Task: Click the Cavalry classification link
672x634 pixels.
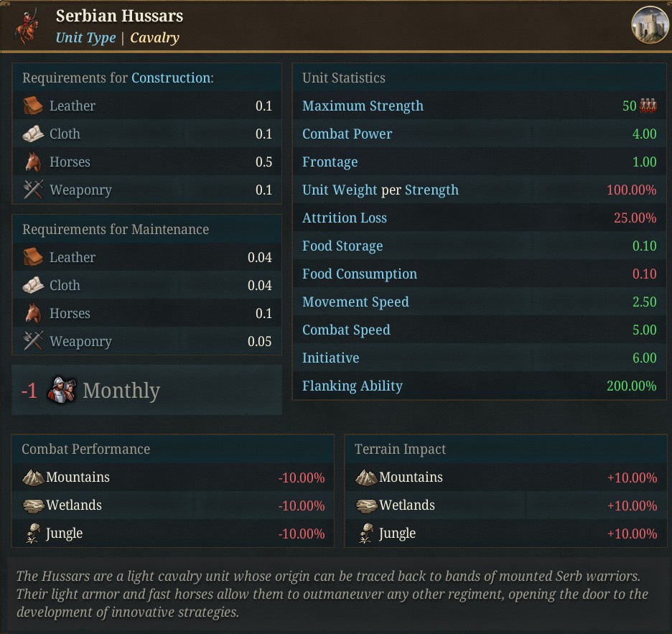Action: click(154, 37)
